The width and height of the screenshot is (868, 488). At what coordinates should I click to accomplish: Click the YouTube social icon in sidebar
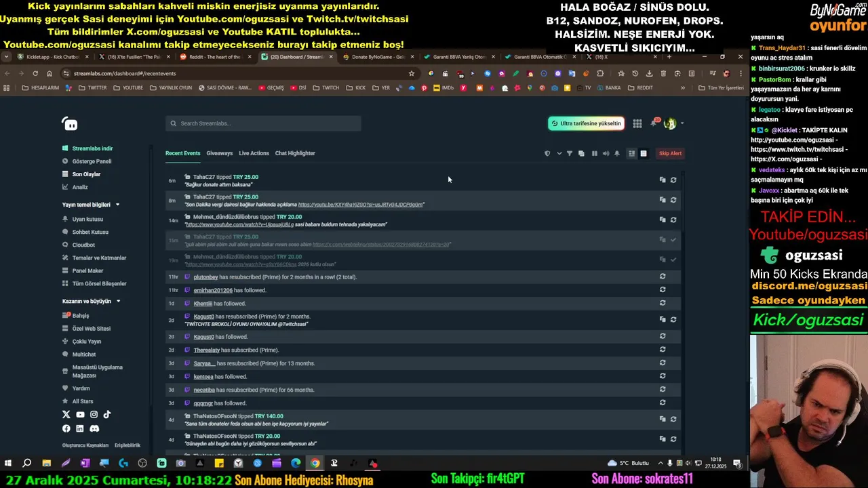click(x=80, y=414)
